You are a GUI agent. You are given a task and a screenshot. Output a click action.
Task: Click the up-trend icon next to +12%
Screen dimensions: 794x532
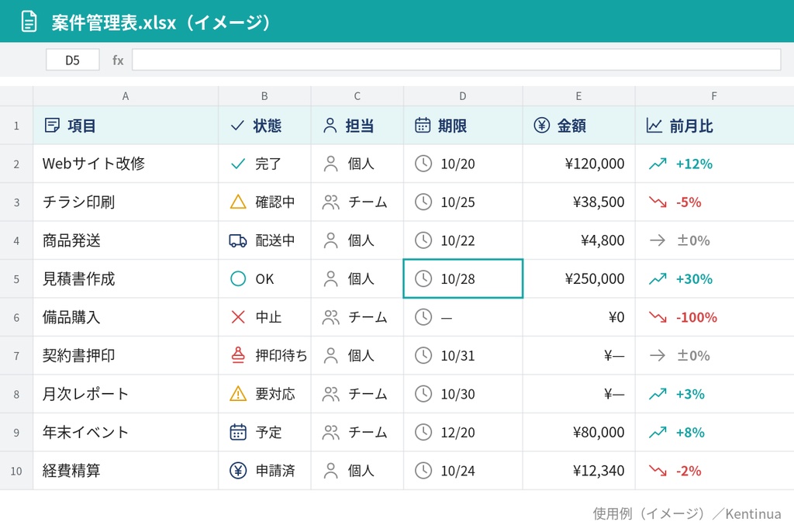click(x=658, y=164)
